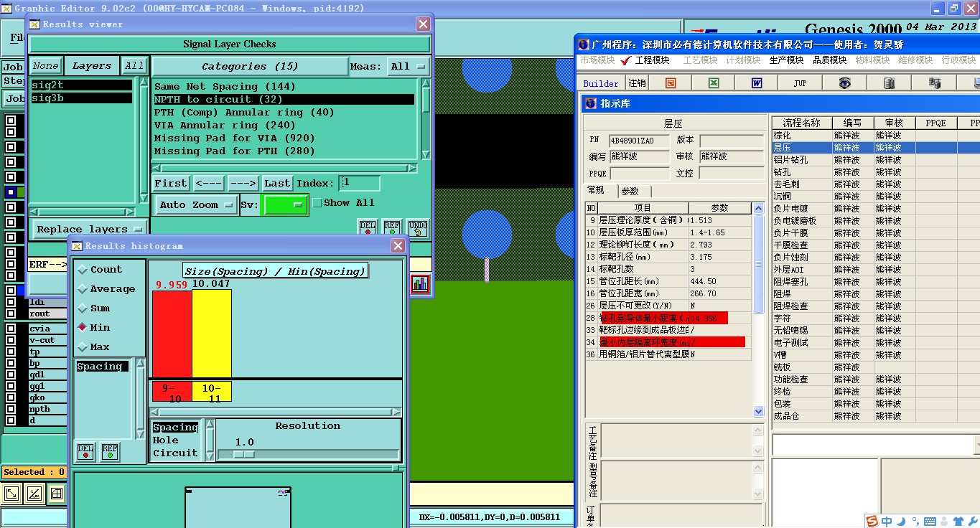Switch to the 常规 tab
This screenshot has width=980, height=528.
pos(597,191)
